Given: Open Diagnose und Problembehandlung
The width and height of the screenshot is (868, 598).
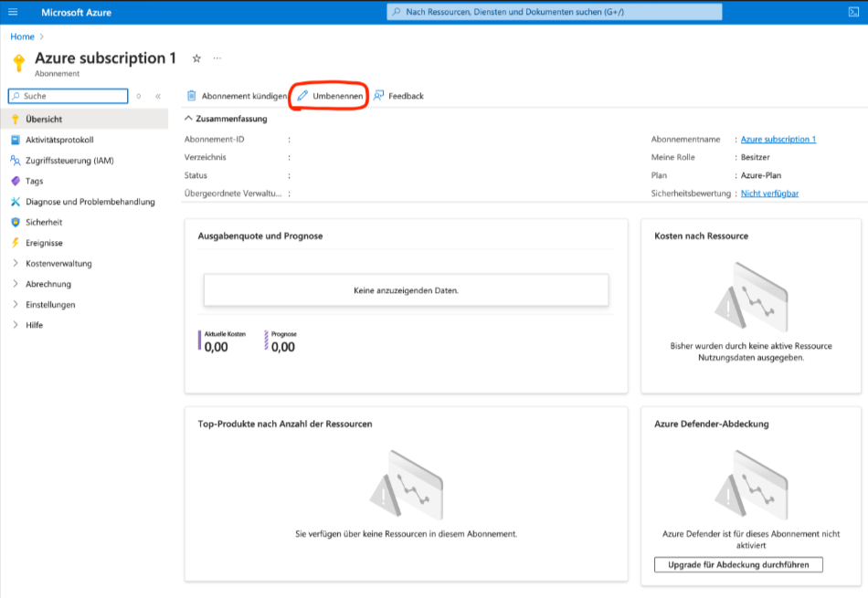Looking at the screenshot, I should [90, 202].
